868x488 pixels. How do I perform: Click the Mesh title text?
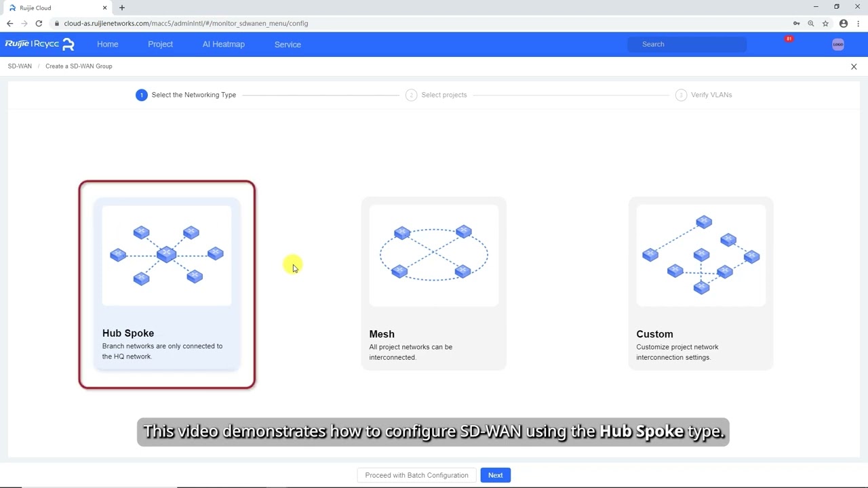tap(382, 333)
